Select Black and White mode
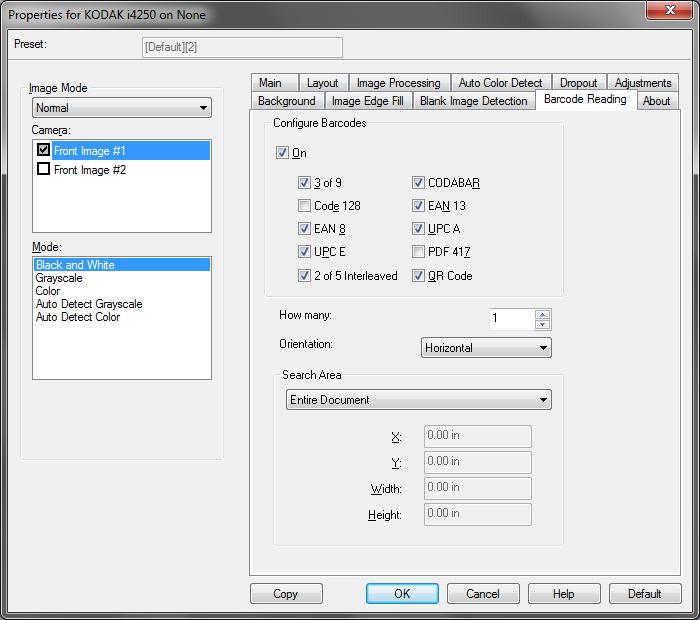Screen dimensions: 700x620 121,265
